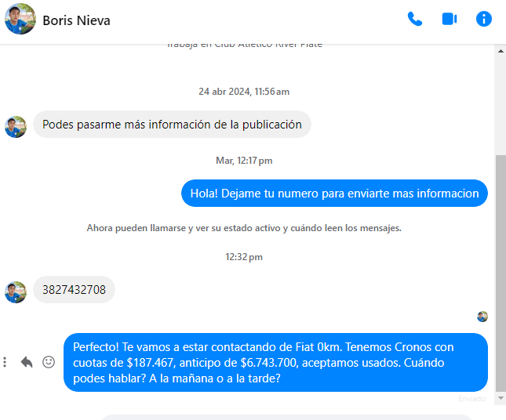This screenshot has width=506, height=420.
Task: Click the blue Perfecto Fiat 0km message
Action: [x=275, y=362]
